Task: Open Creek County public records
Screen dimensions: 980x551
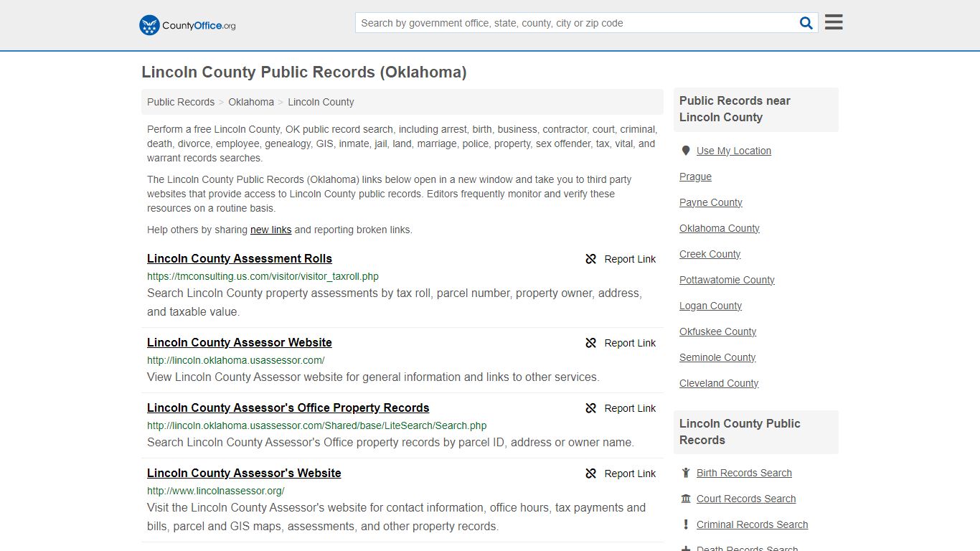Action: tap(710, 254)
